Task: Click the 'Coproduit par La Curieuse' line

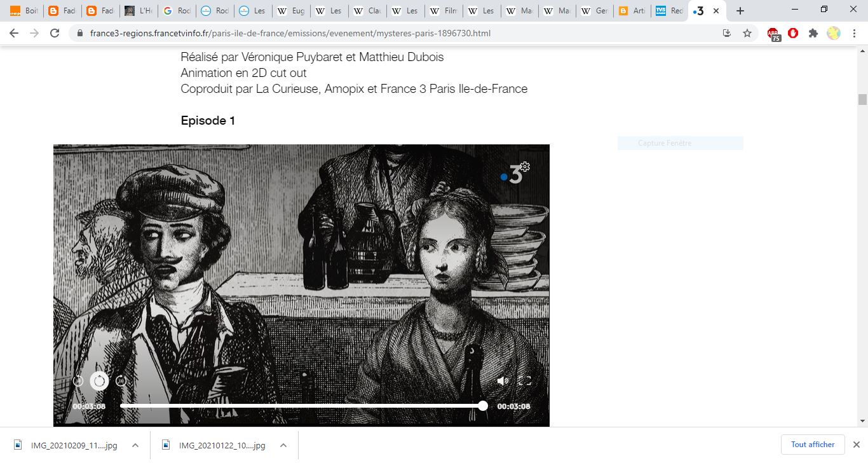Action: [x=354, y=88]
